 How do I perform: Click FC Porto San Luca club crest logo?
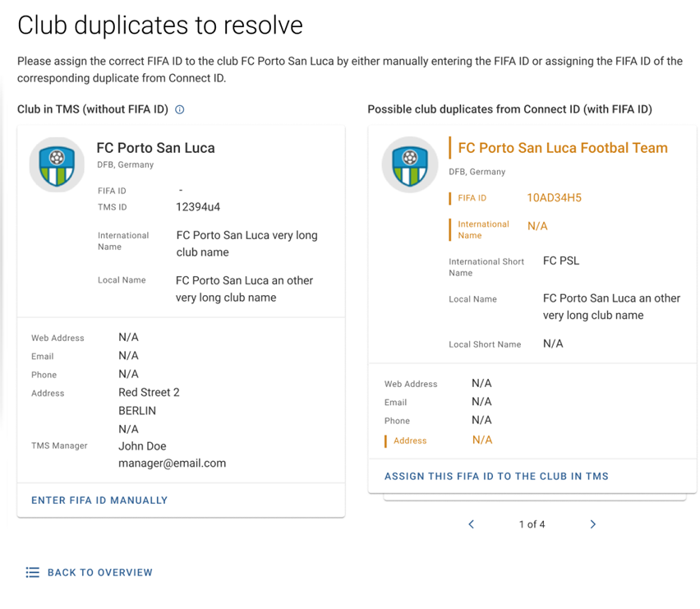pos(57,164)
